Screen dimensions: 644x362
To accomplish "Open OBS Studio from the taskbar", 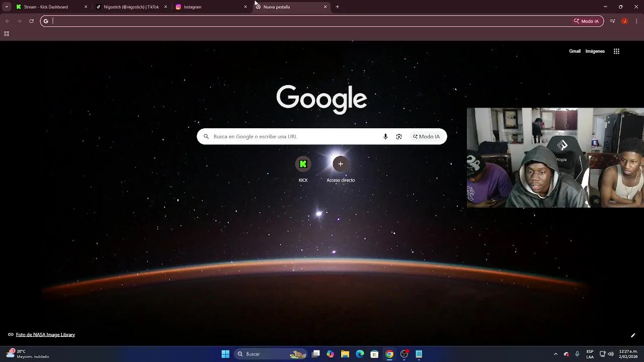I will (x=404, y=354).
